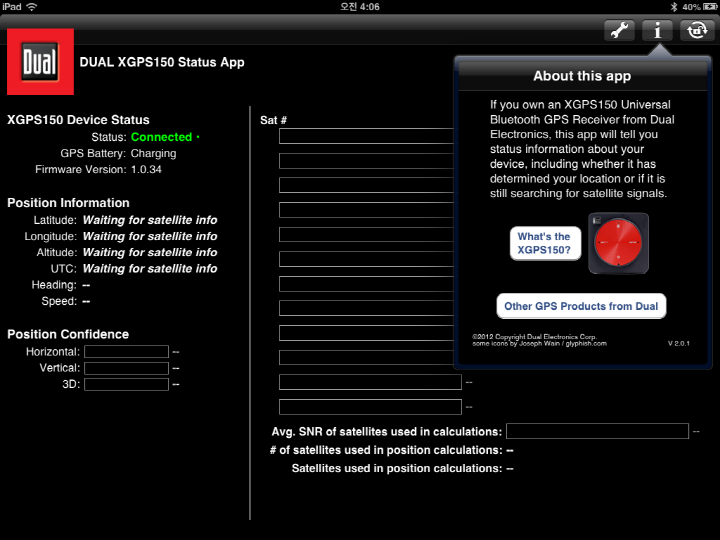Screen dimensions: 720x540
Task: Tap the GPS Battery Charging value
Action: (x=153, y=153)
